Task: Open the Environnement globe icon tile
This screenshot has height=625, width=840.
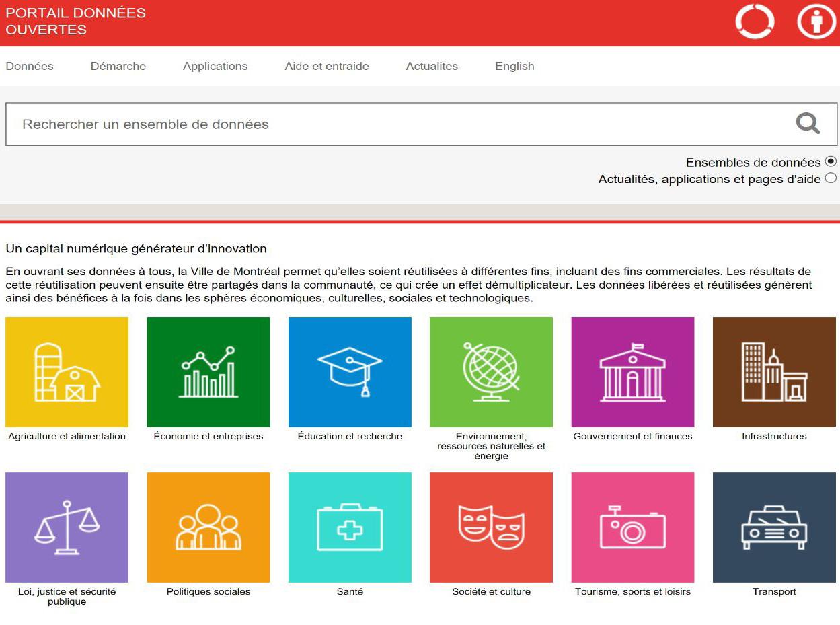Action: coord(491,372)
